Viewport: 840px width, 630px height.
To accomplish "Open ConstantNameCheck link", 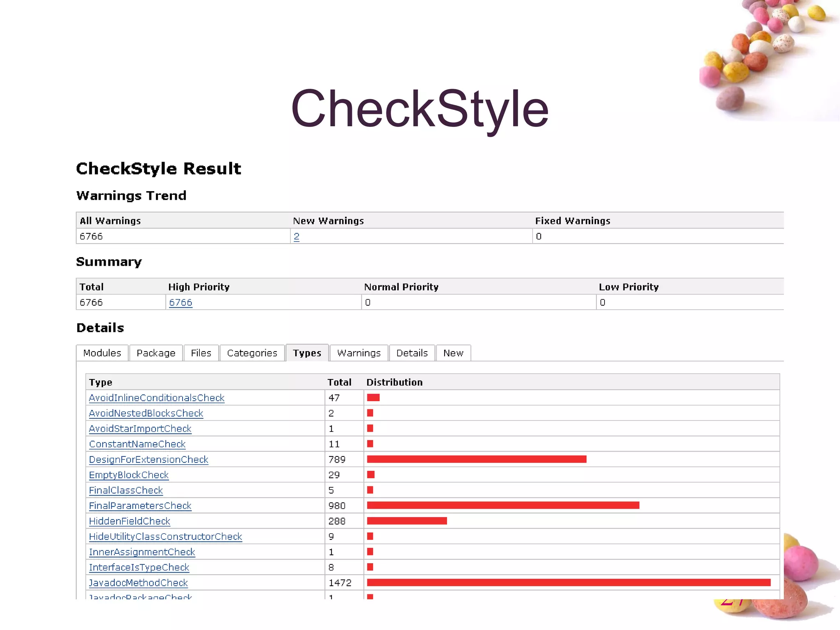I will (137, 444).
